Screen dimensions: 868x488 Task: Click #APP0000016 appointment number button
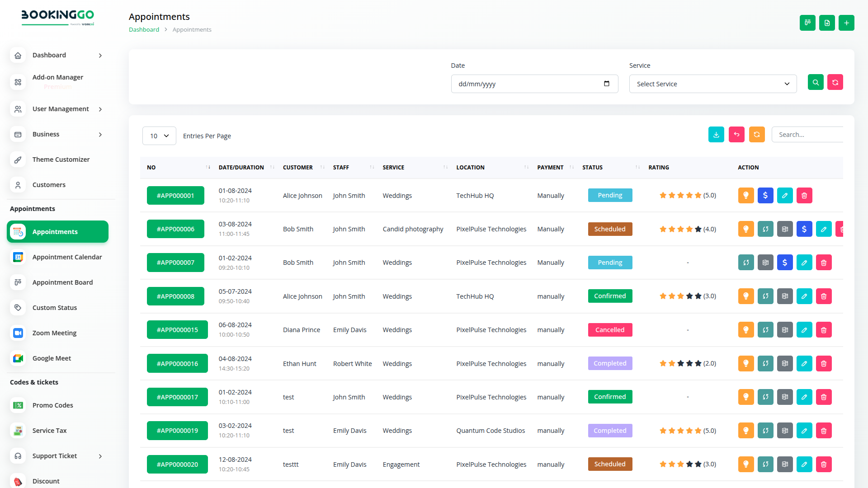177,364
